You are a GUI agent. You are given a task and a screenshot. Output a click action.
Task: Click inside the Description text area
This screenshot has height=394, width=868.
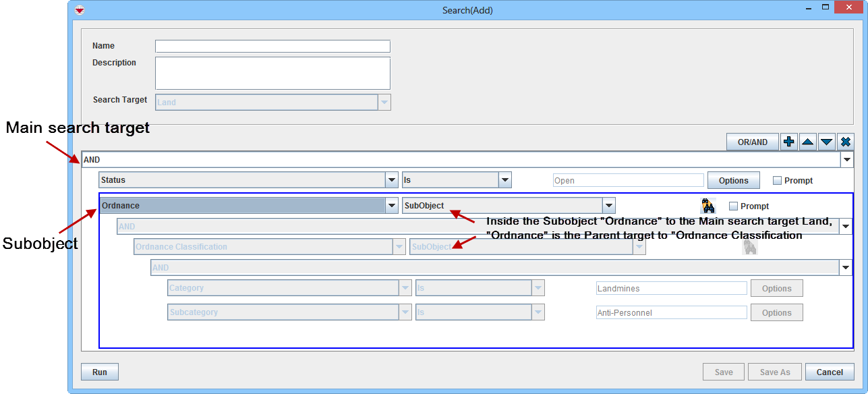[272, 73]
